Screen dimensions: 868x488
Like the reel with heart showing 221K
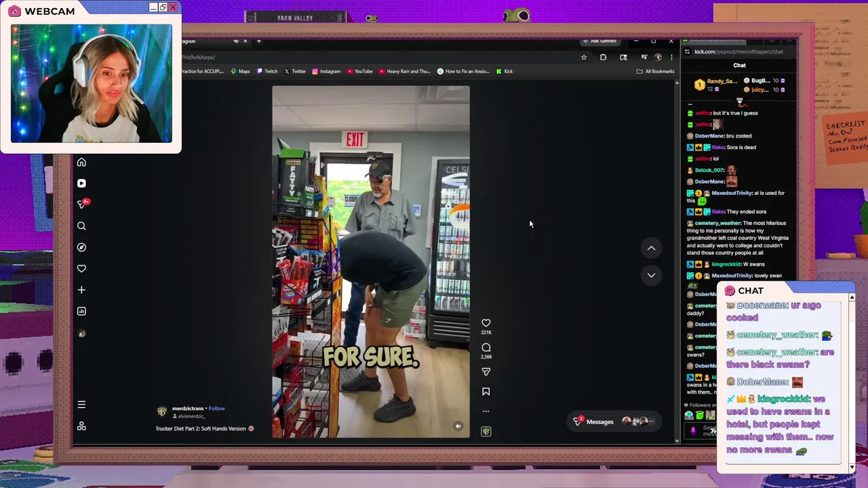click(x=486, y=323)
